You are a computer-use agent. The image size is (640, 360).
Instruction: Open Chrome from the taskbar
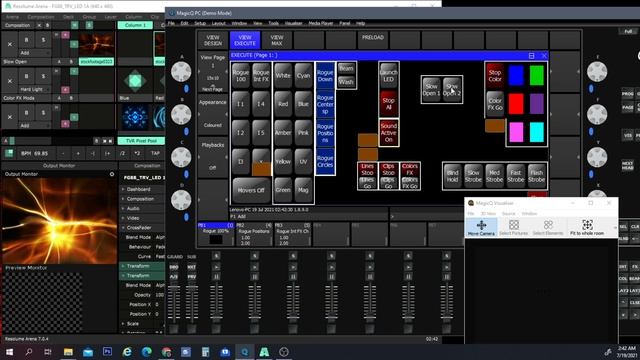coord(166,351)
